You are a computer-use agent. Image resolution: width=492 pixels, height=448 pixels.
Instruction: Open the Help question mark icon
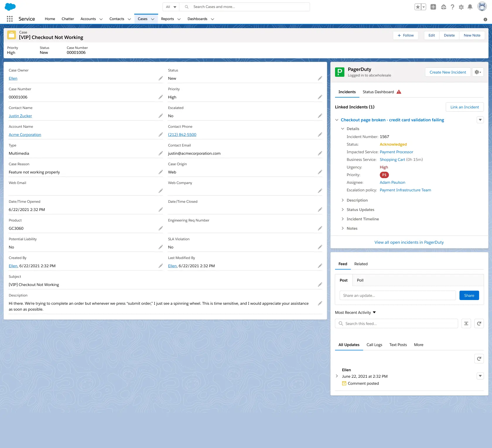click(x=452, y=7)
